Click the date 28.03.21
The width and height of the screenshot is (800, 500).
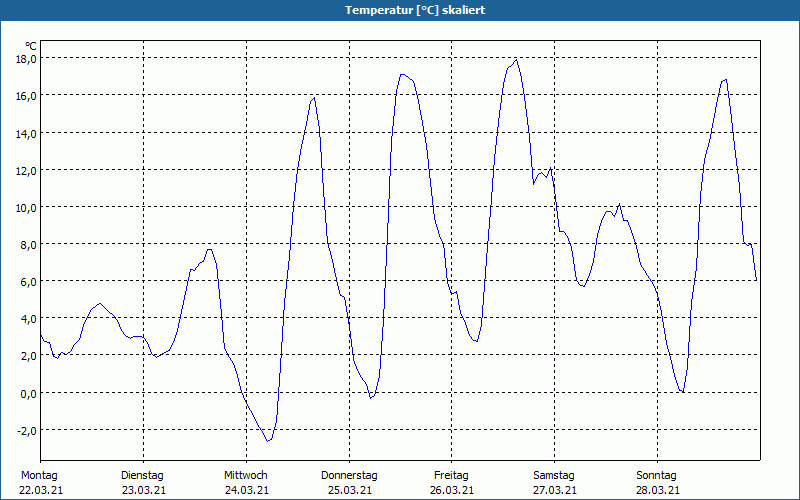(658, 490)
